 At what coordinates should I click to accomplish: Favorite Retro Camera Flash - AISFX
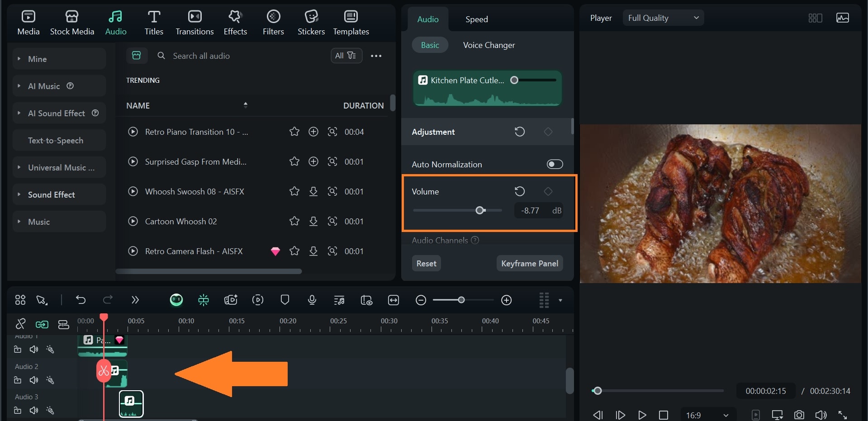click(294, 251)
